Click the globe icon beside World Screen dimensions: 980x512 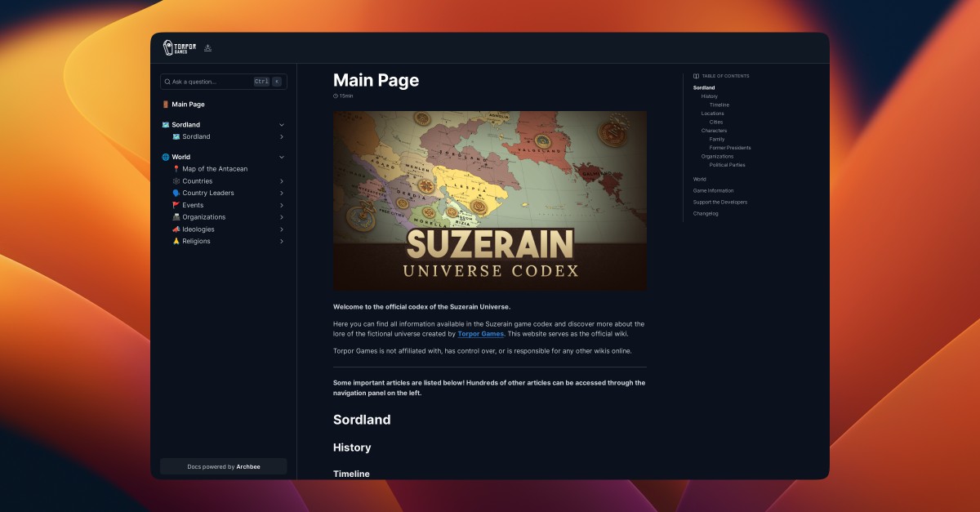(x=166, y=157)
